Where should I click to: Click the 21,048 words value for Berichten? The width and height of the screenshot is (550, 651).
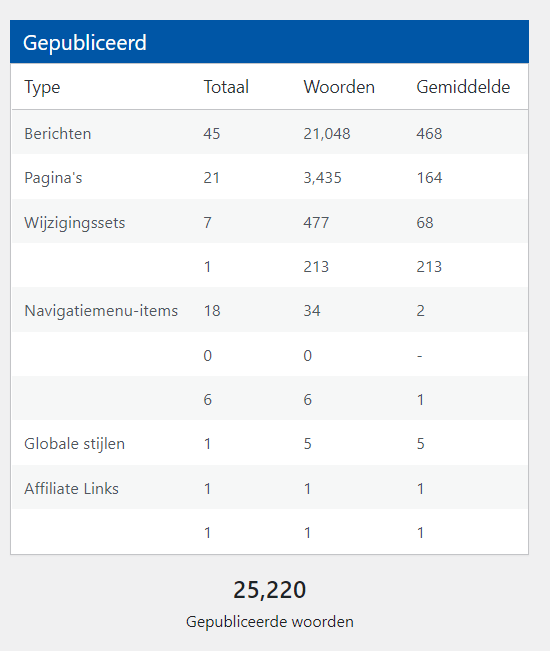pos(327,134)
